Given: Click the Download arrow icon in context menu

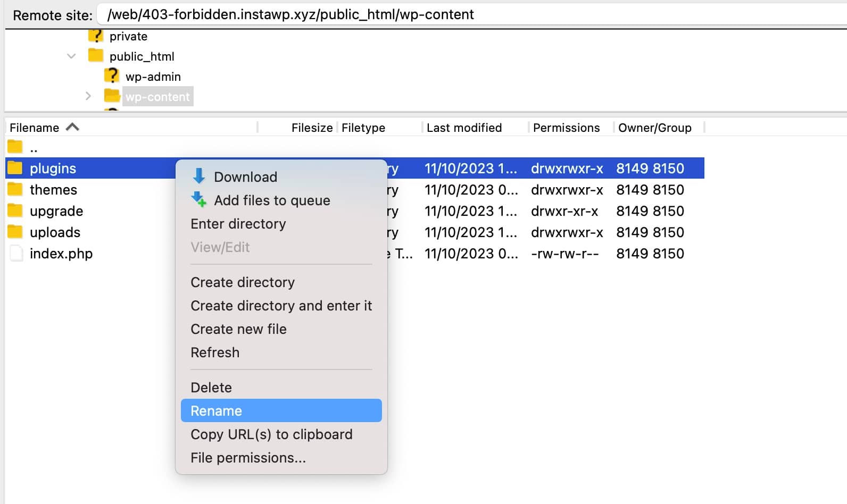Looking at the screenshot, I should tap(199, 177).
